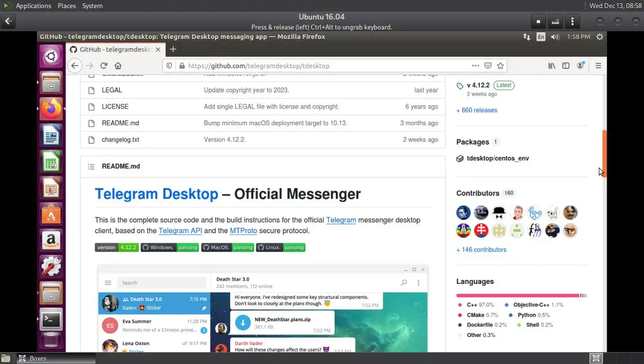Open the Ubuntu network indicator arrows
This screenshot has height=364, width=644.
(x=527, y=36)
